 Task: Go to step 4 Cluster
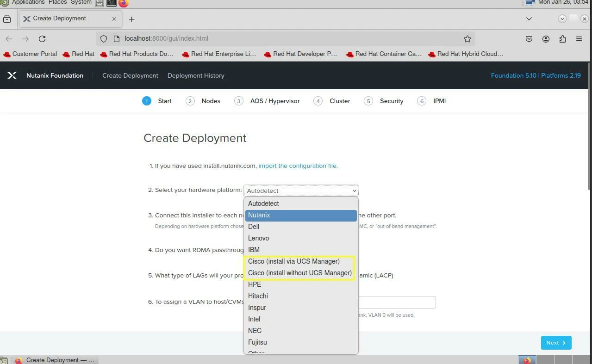pos(332,101)
